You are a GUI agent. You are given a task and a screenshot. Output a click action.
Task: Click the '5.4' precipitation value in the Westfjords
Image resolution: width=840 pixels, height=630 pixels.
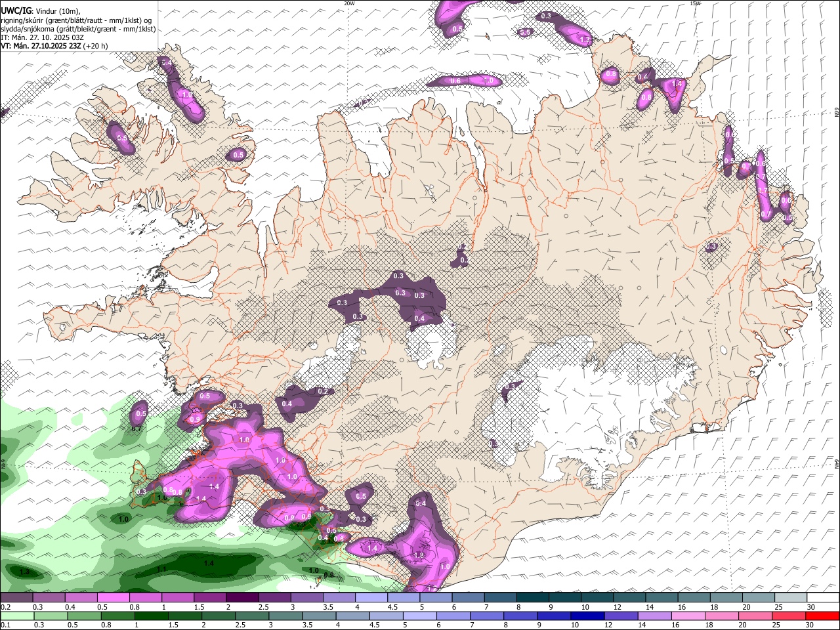coord(166,62)
